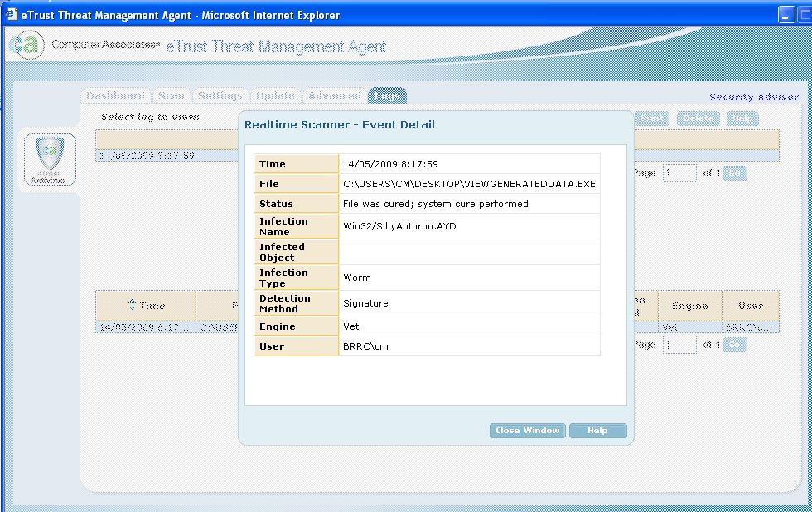Click the Internet Explorer page icon in title bar

[11, 14]
